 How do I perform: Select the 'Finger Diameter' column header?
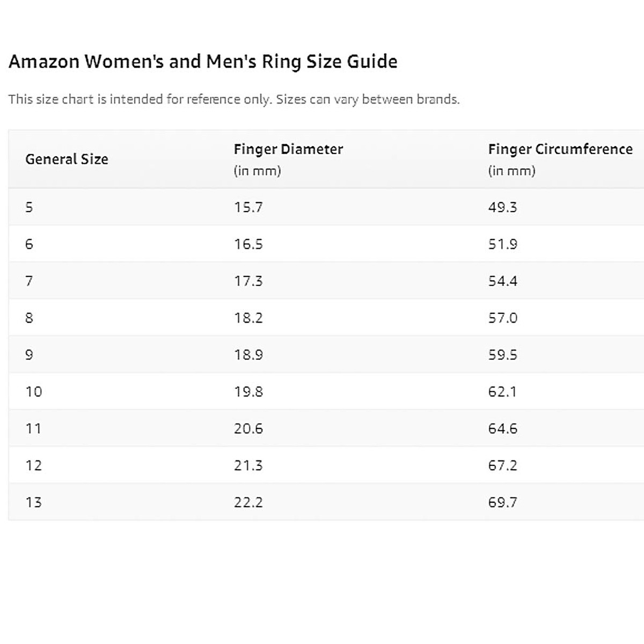point(288,149)
